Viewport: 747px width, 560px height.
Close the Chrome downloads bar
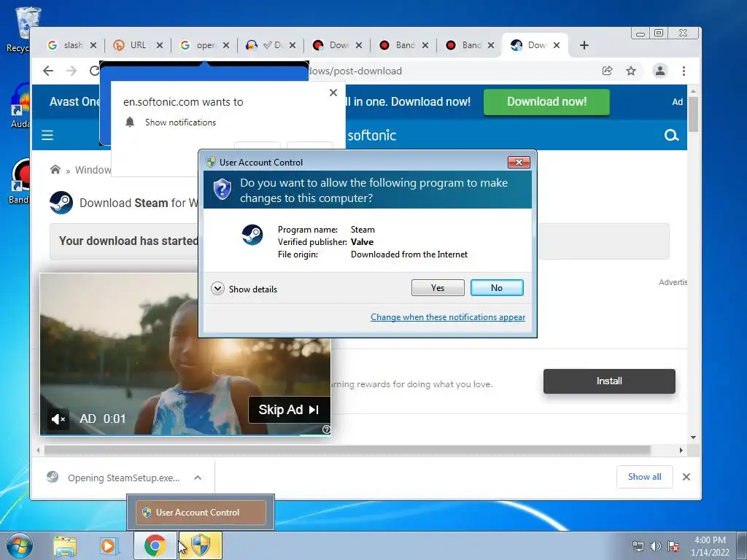click(x=686, y=477)
